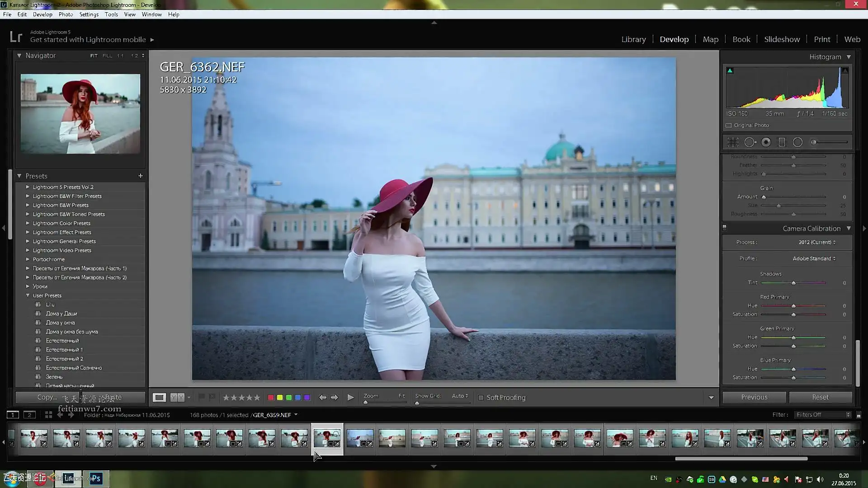Switch to the Library module

633,39
